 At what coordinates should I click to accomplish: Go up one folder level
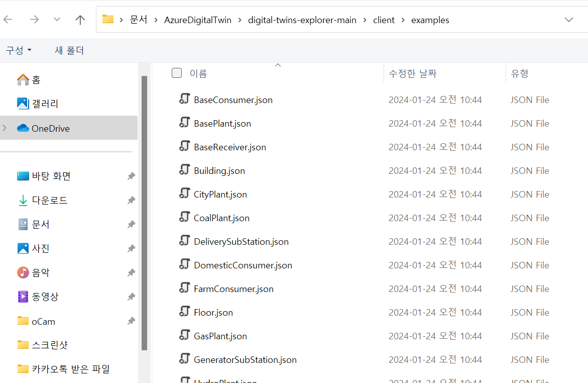point(80,20)
